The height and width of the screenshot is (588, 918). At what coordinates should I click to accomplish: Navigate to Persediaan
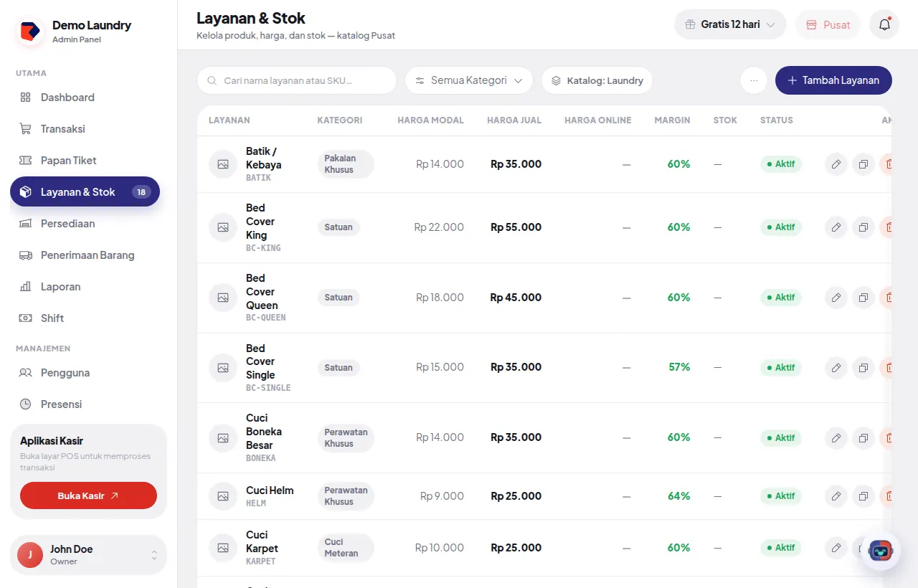[x=85, y=224]
